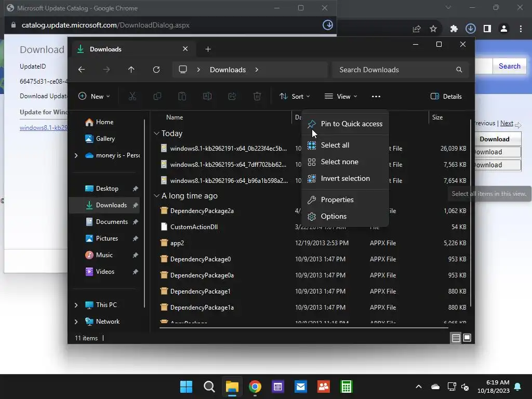Go up one folder level arrow
This screenshot has height=399, width=532.
pyautogui.click(x=131, y=70)
